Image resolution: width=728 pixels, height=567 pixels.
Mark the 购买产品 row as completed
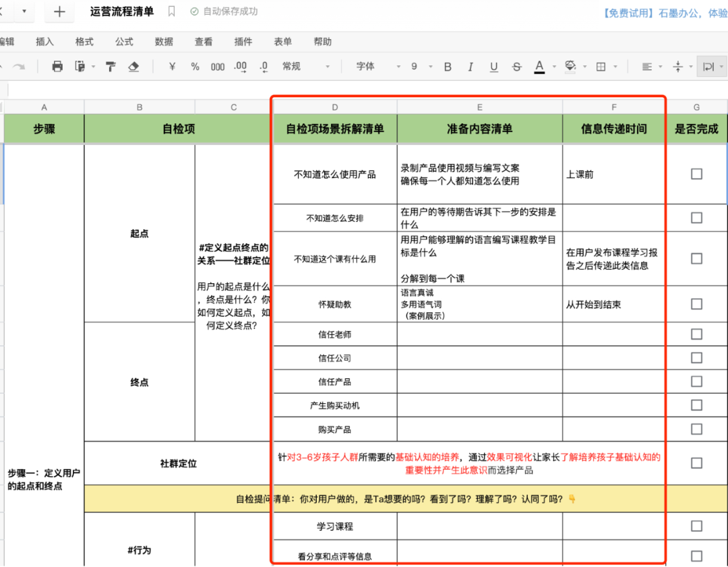pyautogui.click(x=696, y=429)
